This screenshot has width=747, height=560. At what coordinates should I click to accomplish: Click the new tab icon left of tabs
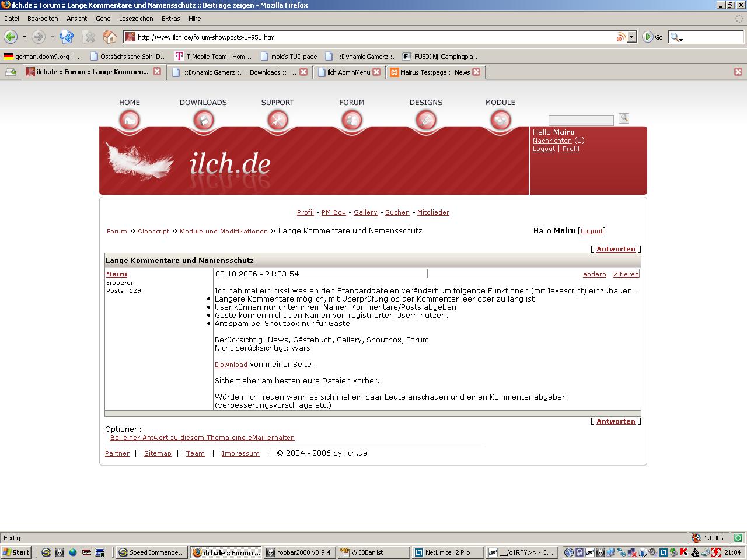point(11,72)
